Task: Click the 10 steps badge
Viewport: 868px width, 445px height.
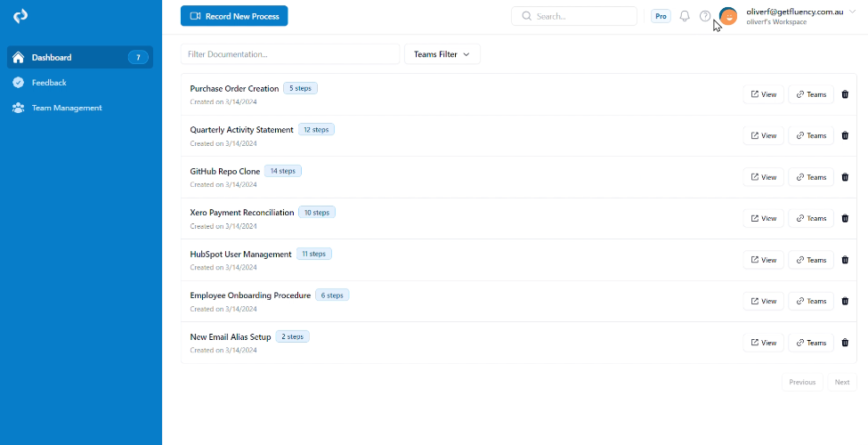Action: (x=317, y=212)
